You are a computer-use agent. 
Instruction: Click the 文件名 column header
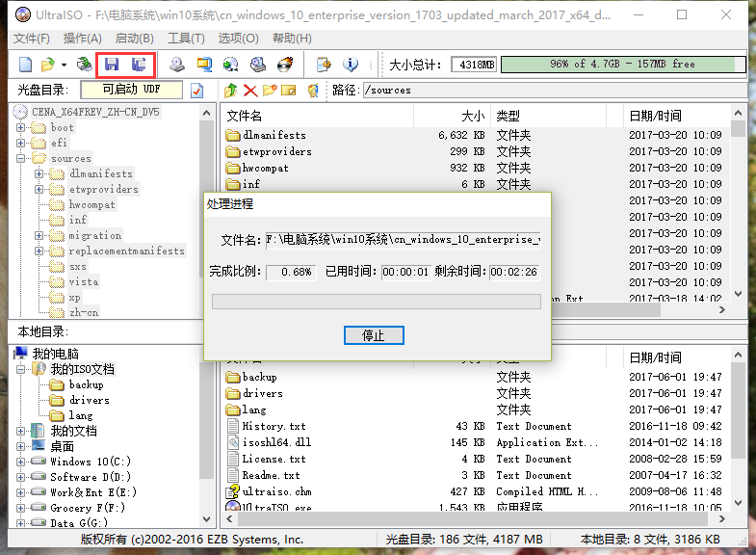tap(317, 116)
